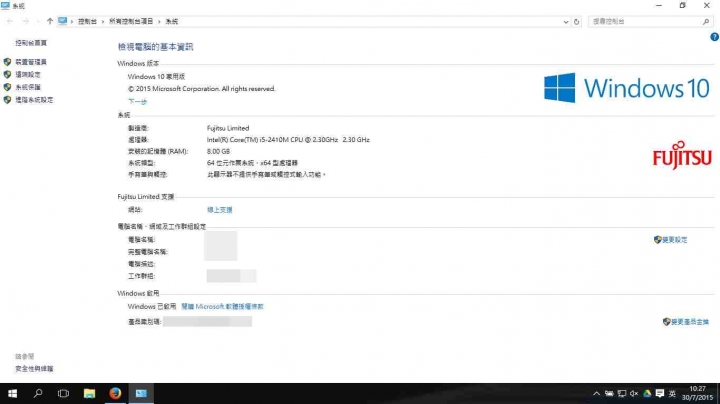Click the Search Control Panel input box
Viewport: 720px width, 404px height.
click(650, 22)
